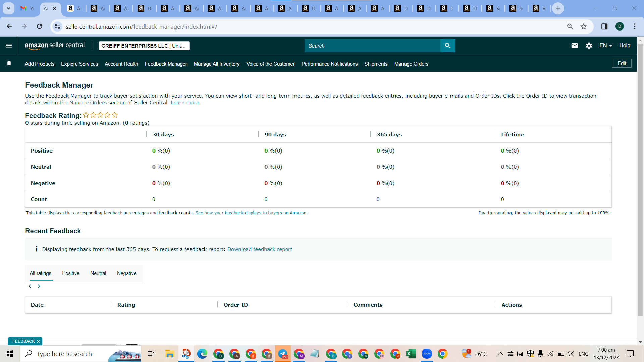This screenshot has width=644, height=362.
Task: Click the bookmark flag icon
Action: (x=9, y=64)
